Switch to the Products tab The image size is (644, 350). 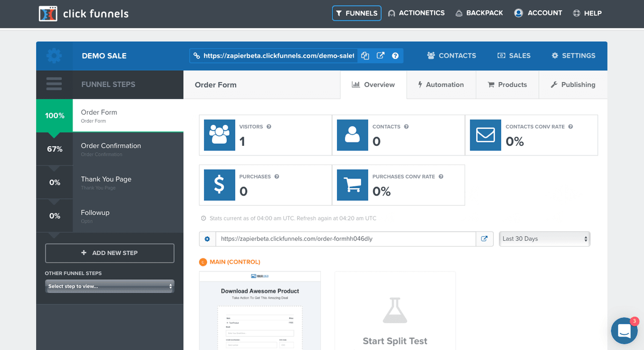507,85
